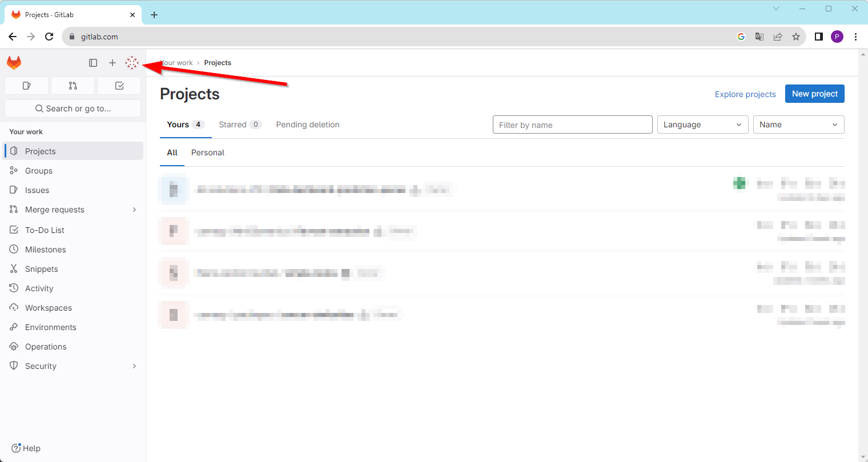Open merge requests shortcut icon
The height and width of the screenshot is (462, 868).
tap(73, 86)
